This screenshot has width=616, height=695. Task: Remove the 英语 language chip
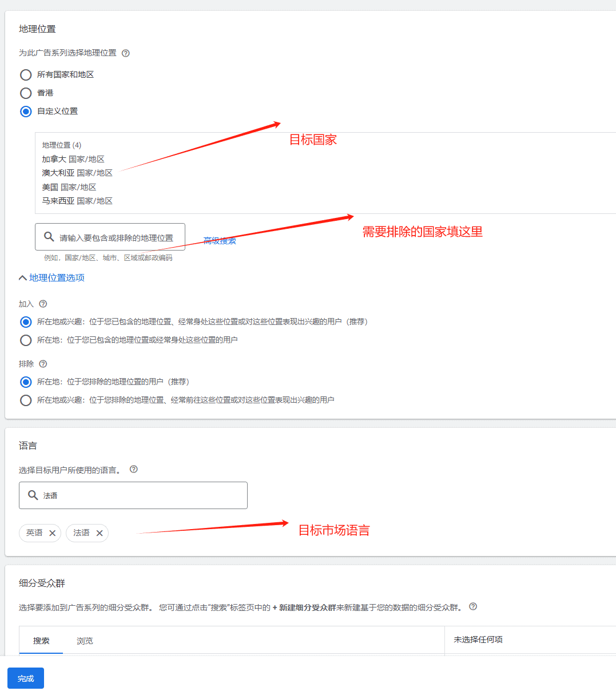pyautogui.click(x=52, y=533)
